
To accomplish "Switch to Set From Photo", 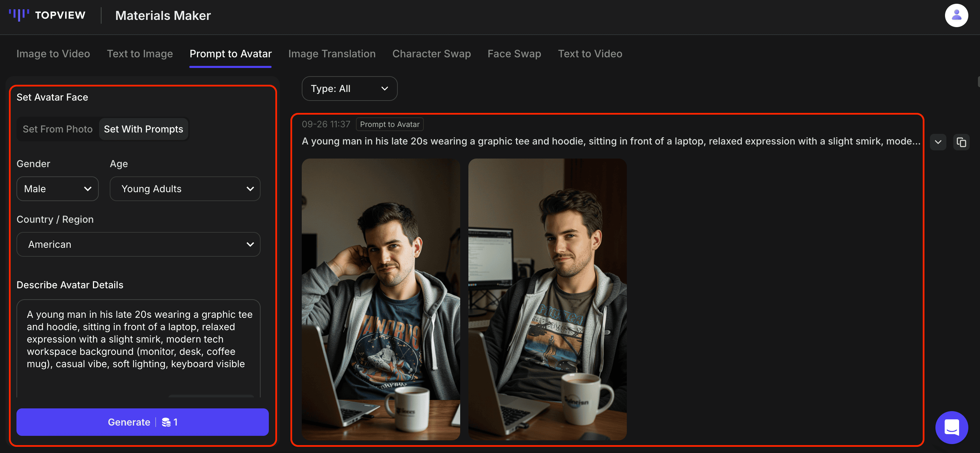I will click(58, 129).
